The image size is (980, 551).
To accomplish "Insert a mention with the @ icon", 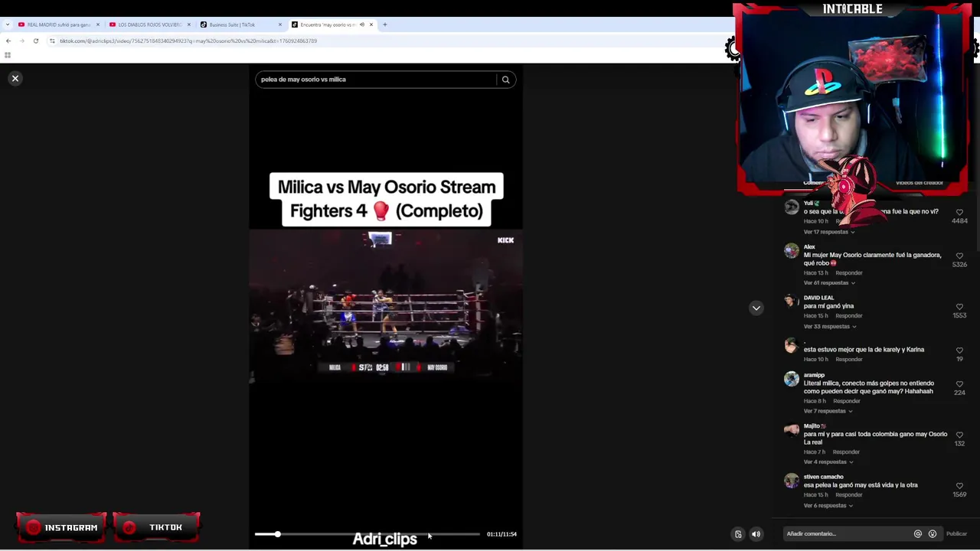I will (917, 534).
